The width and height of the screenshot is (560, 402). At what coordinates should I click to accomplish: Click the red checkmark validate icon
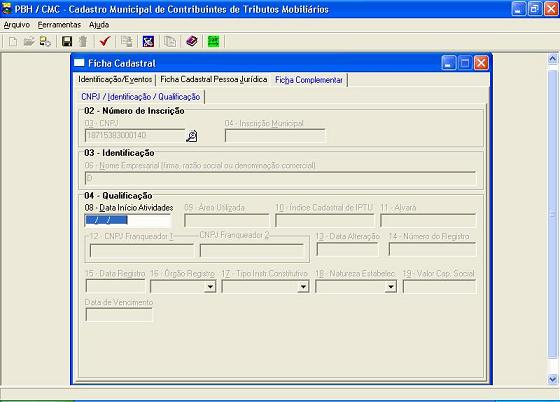click(x=105, y=41)
